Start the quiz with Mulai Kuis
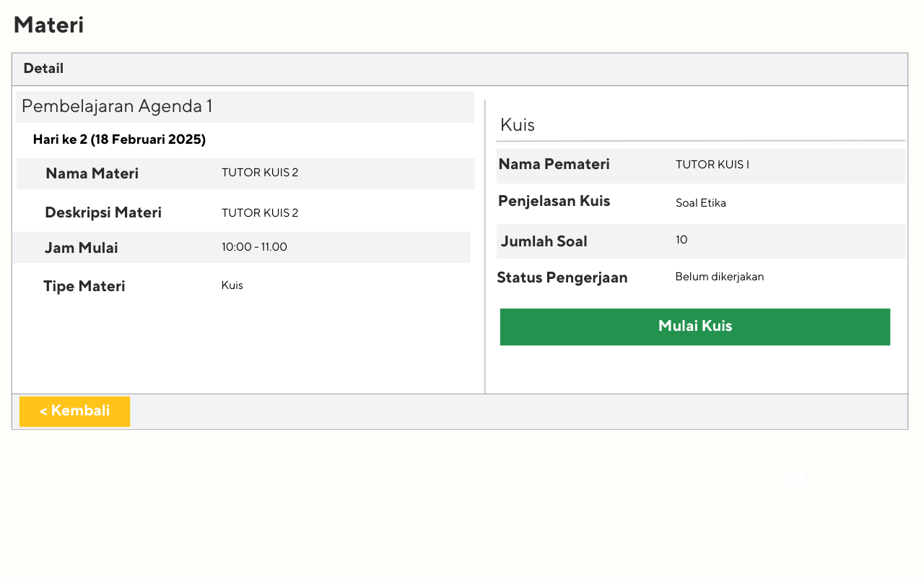This screenshot has width=924, height=578. [x=694, y=327]
